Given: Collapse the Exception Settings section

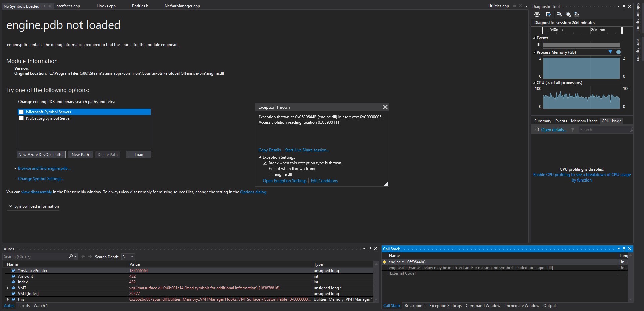Looking at the screenshot, I should pyautogui.click(x=260, y=157).
